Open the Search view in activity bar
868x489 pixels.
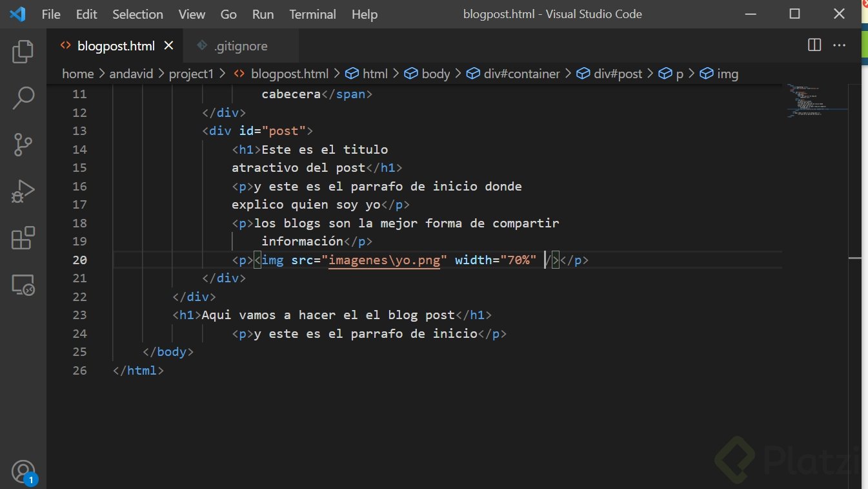(x=23, y=98)
